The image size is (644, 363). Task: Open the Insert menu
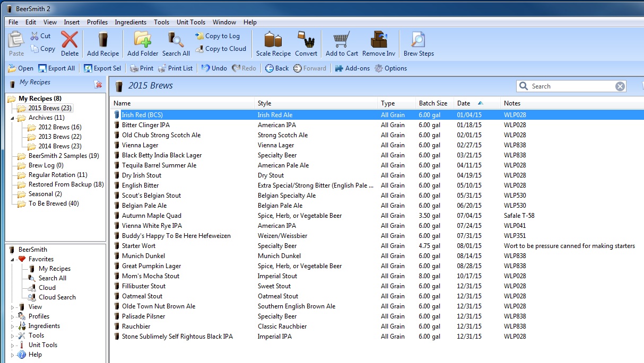click(72, 22)
